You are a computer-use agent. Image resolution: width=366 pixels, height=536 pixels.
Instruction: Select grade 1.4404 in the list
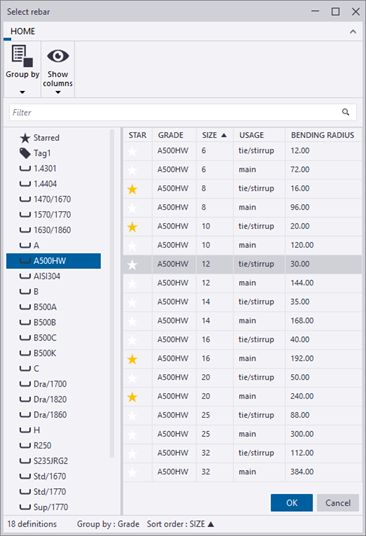[x=38, y=184]
